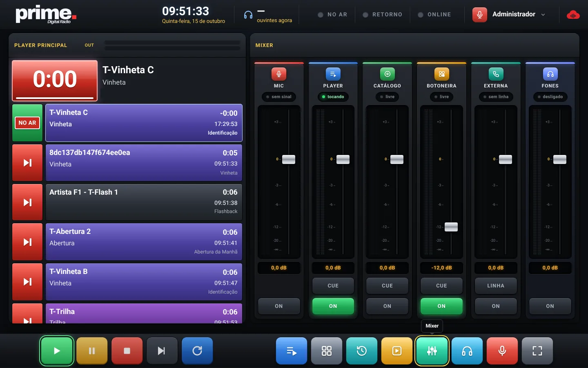Click the BOTONEIRA channel icon
This screenshot has width=588, height=368.
[x=442, y=74]
